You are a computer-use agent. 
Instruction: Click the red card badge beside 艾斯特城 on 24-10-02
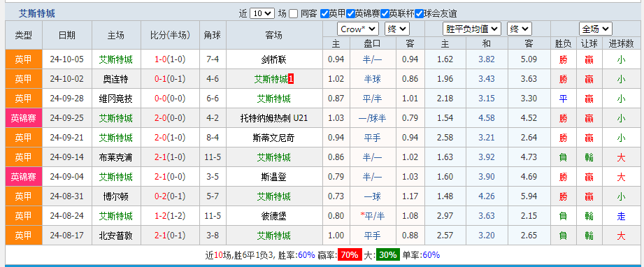[x=291, y=79]
